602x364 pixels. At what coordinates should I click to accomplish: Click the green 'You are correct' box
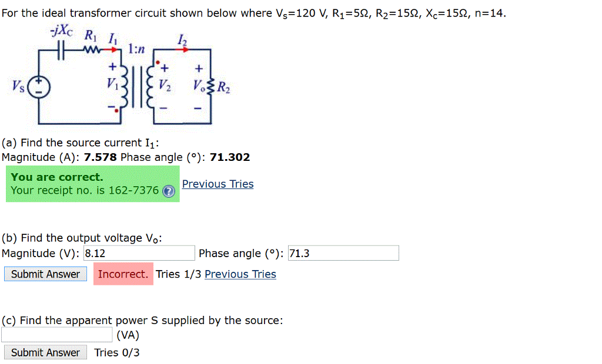coord(92,184)
